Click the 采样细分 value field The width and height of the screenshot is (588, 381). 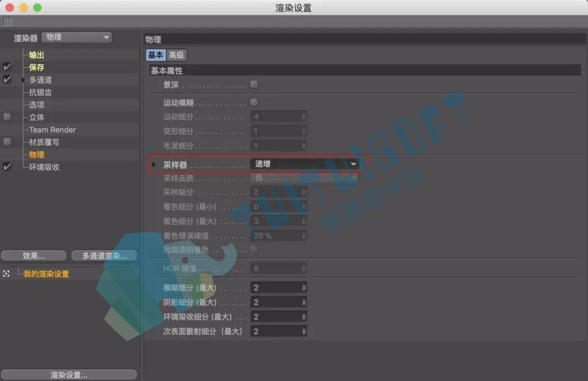coord(279,192)
